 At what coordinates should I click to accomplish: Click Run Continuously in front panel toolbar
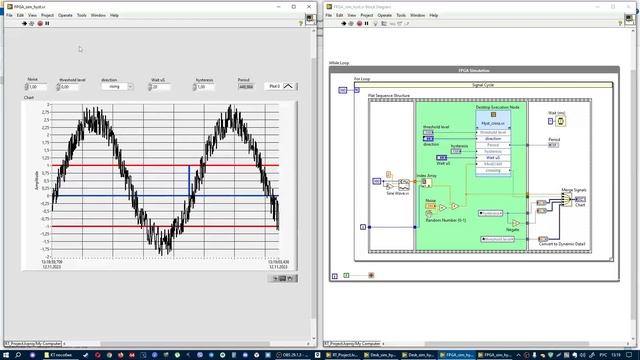tap(32, 24)
